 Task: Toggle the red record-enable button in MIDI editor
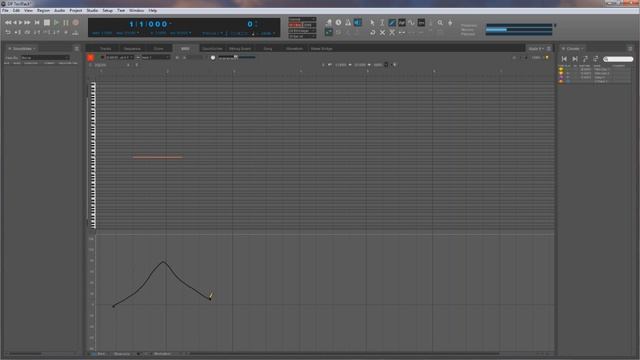pos(91,58)
